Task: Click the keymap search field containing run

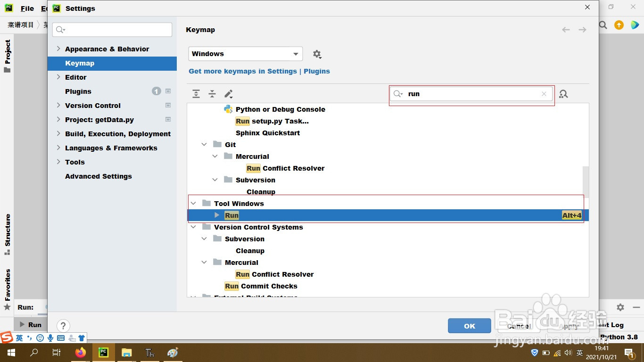Action: [471, 94]
